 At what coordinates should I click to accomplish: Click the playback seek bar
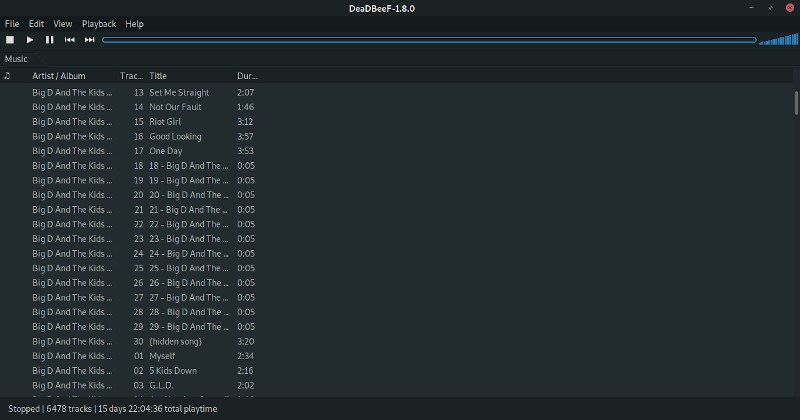tap(429, 40)
